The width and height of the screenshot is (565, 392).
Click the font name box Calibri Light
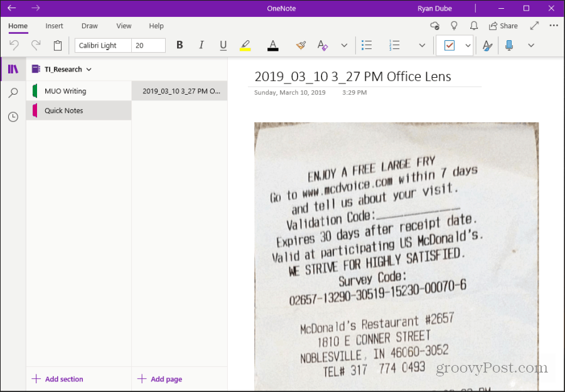point(103,45)
